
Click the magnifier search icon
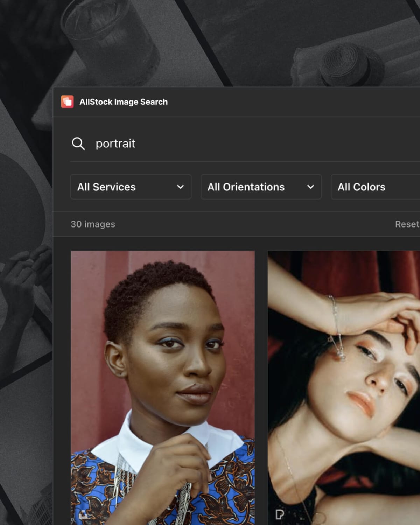tap(78, 143)
